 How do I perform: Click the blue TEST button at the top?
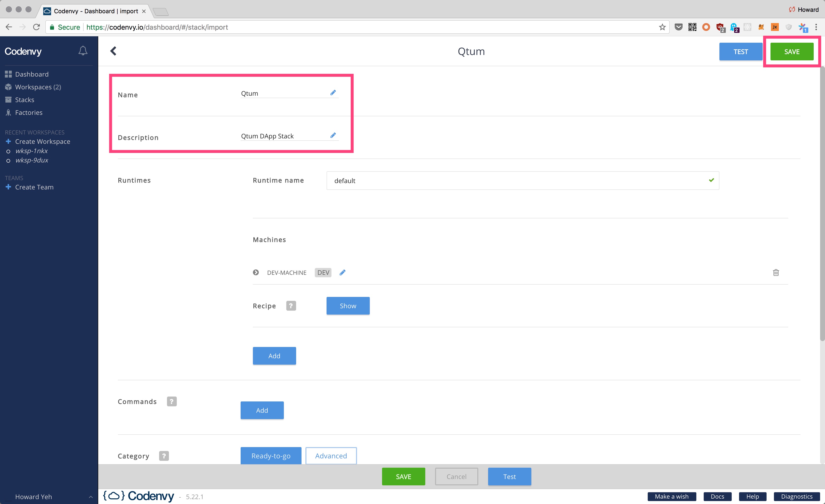741,52
